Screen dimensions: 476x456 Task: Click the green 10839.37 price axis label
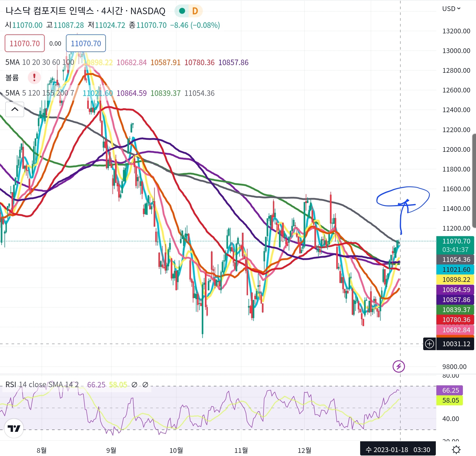pyautogui.click(x=455, y=310)
